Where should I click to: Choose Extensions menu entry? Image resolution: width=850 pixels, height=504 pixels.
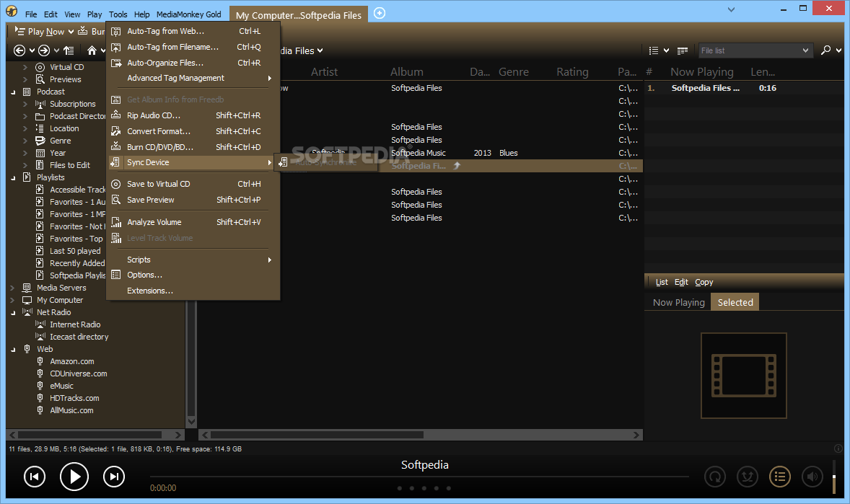pos(193,291)
